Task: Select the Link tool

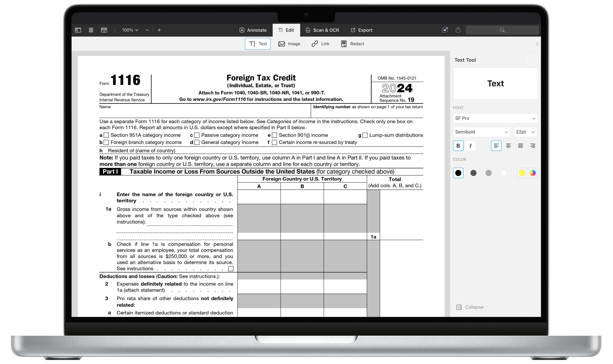Action: click(320, 44)
